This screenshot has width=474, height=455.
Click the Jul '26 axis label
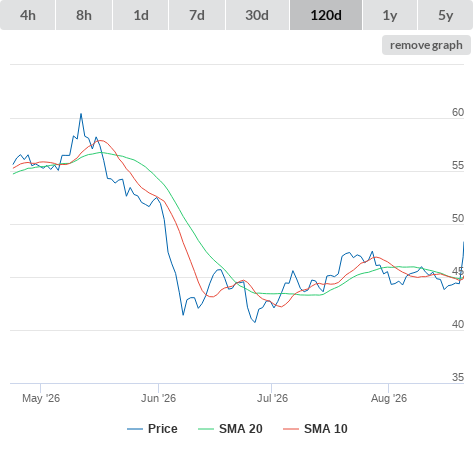[272, 398]
